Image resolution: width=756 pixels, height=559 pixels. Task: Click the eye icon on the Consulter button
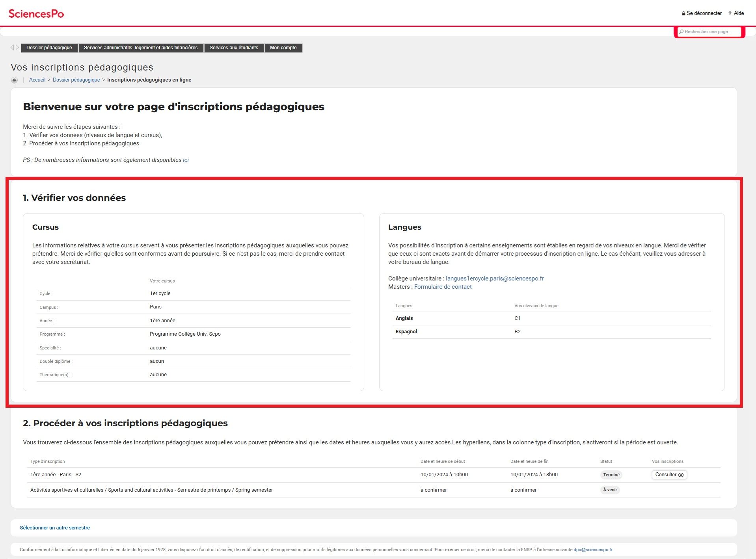click(x=681, y=475)
